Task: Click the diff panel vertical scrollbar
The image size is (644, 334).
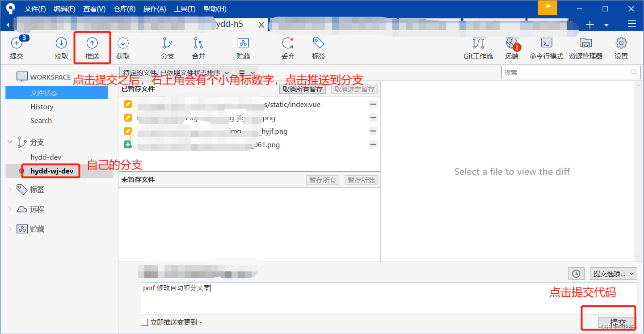Action: (638, 172)
